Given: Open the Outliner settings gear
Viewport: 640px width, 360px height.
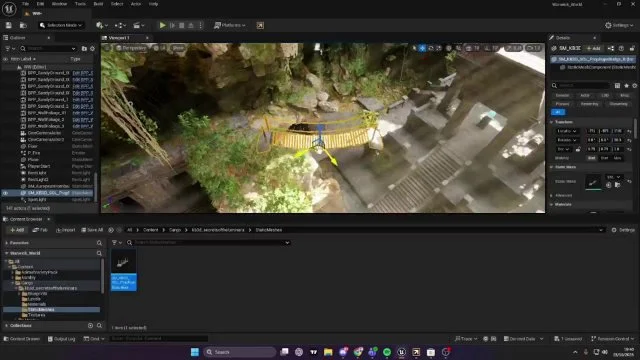Looking at the screenshot, I should point(93,48).
